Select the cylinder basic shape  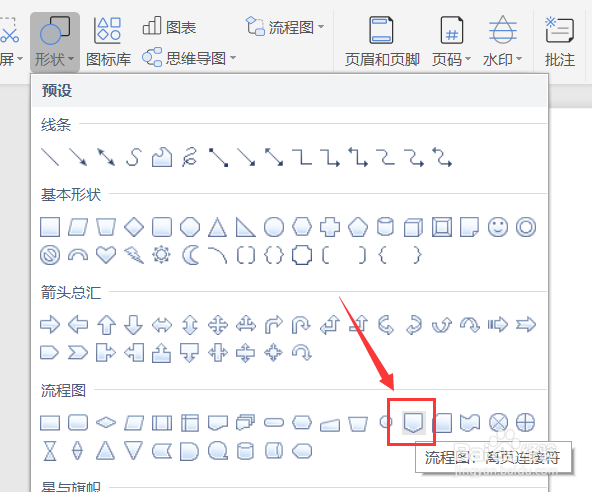coord(385,227)
